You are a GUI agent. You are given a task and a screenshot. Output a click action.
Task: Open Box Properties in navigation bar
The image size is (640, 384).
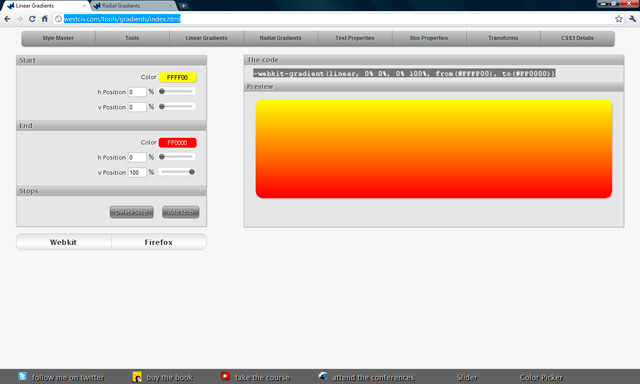[x=429, y=38]
